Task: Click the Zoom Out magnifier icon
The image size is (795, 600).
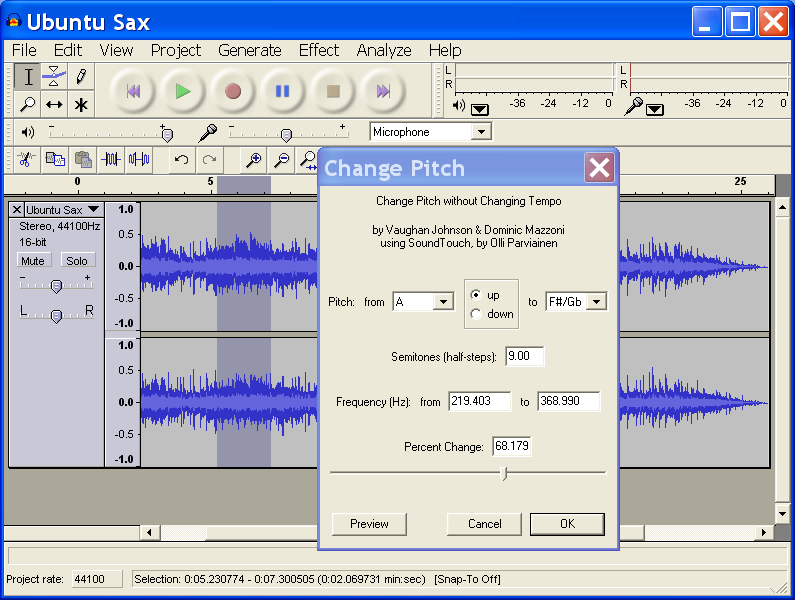Action: tap(281, 160)
